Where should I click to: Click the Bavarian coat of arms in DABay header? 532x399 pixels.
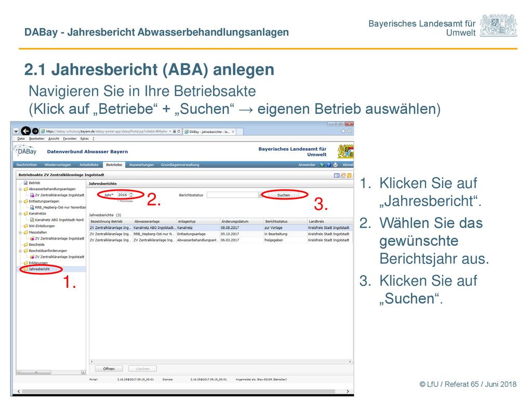coord(345,151)
